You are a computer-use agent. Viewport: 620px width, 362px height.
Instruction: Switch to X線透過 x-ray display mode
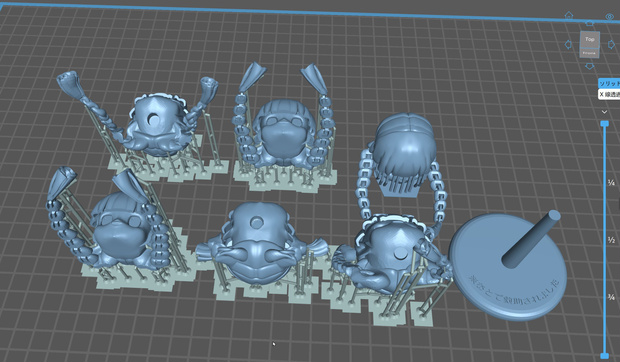coord(609,94)
